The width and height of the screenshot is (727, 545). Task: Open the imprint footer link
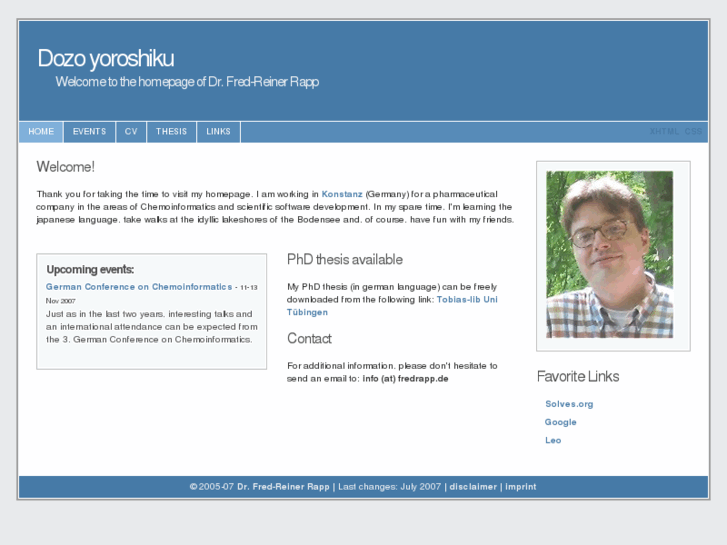[x=521, y=487]
